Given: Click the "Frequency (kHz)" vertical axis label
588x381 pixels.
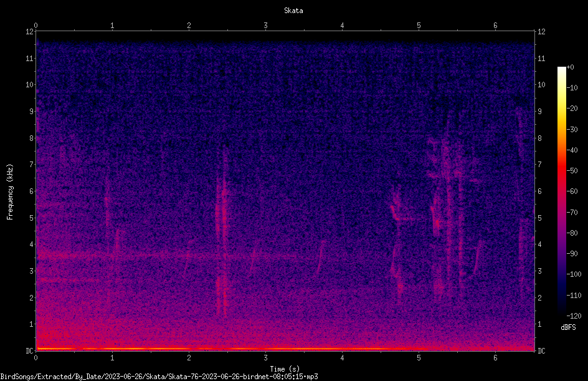Looking at the screenshot, I should pos(10,192).
